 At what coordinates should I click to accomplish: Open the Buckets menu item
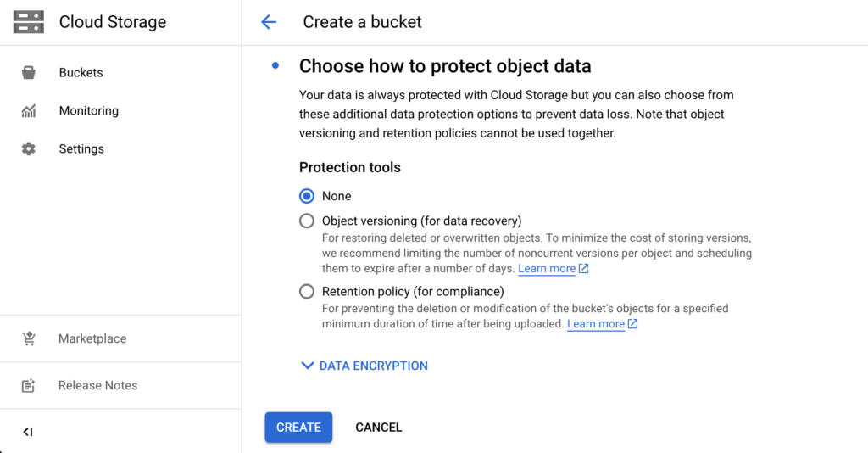coord(81,73)
